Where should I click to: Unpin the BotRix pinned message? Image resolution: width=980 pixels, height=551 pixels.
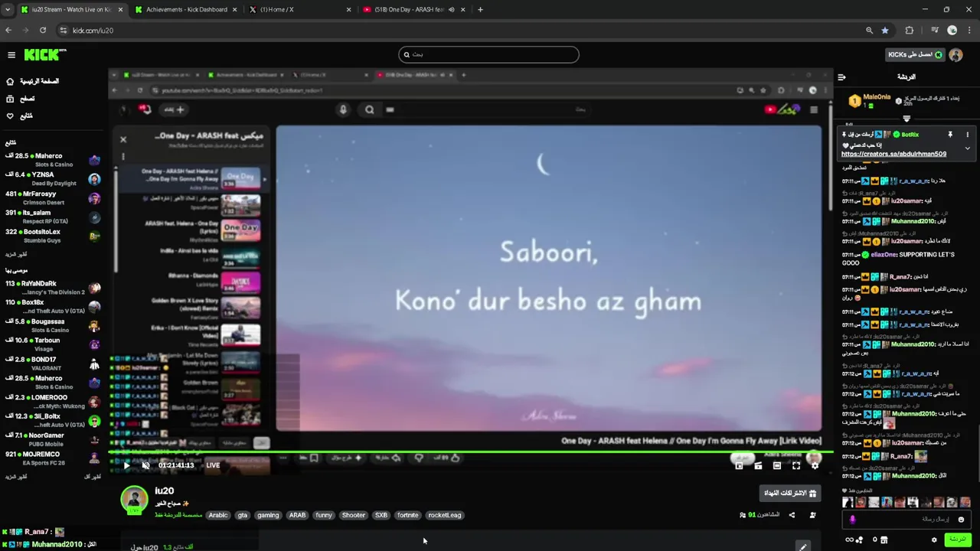(950, 135)
